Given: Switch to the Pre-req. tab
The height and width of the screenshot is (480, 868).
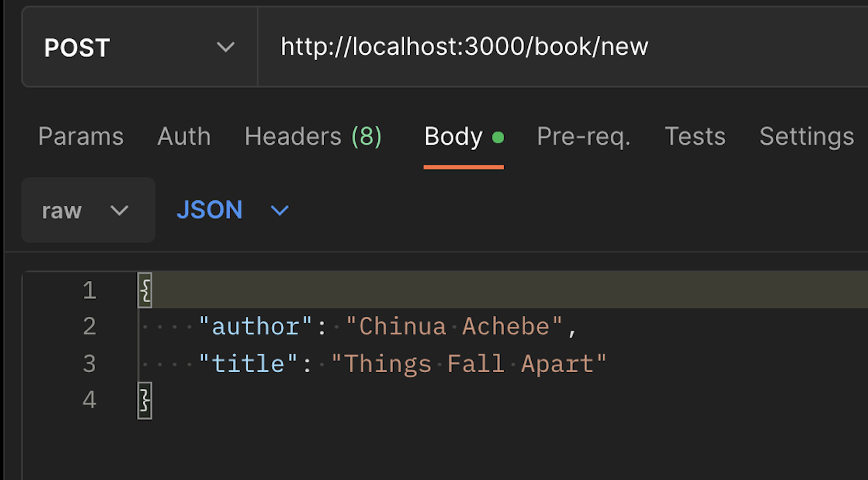Looking at the screenshot, I should click(x=584, y=136).
